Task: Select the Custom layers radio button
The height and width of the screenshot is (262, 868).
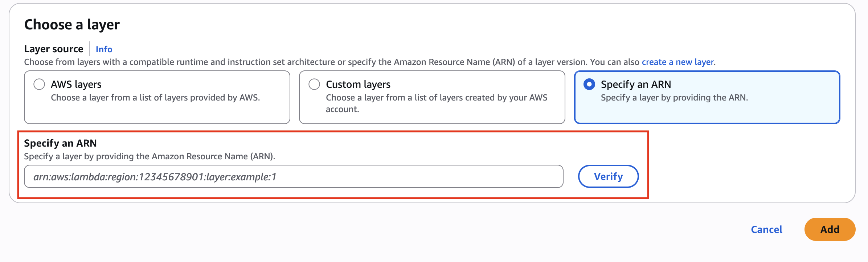Action: [314, 84]
